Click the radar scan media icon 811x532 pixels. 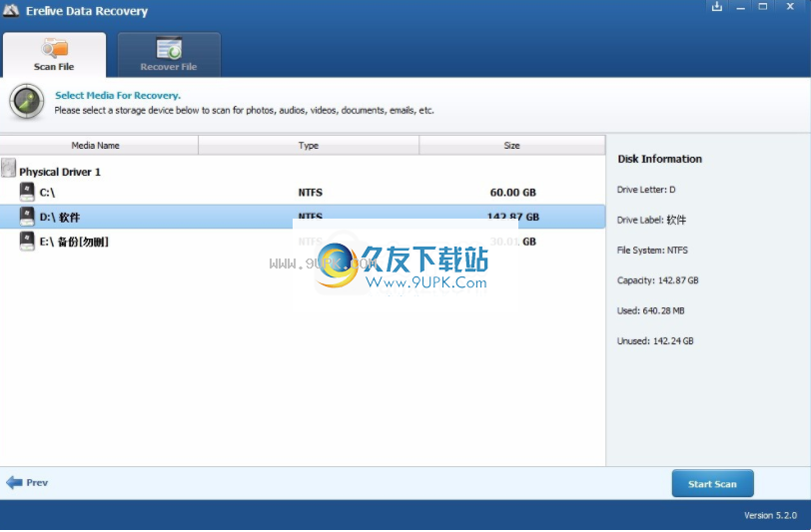click(27, 101)
